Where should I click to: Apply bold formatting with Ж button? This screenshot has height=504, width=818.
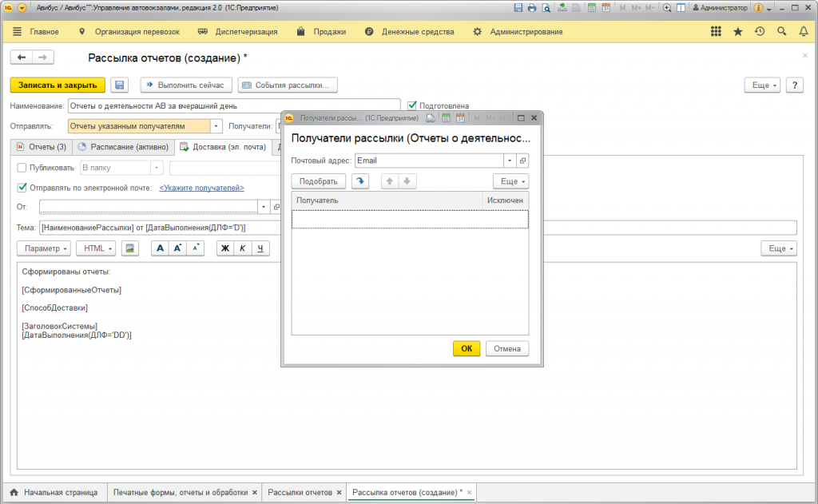[x=225, y=248]
